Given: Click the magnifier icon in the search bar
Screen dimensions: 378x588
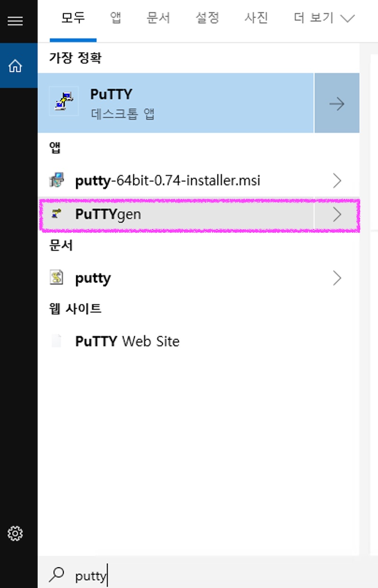Looking at the screenshot, I should tap(57, 574).
